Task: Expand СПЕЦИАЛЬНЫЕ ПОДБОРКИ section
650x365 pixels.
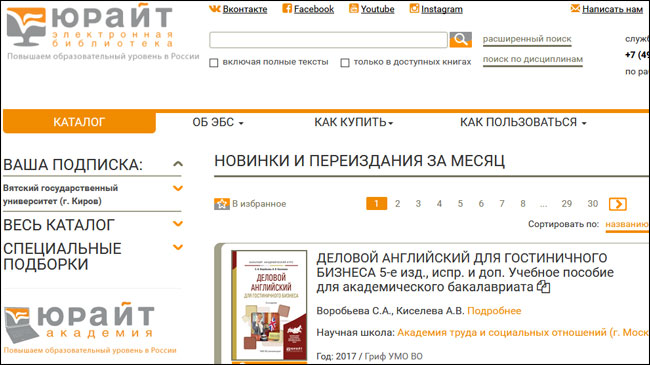Action: pos(178,248)
